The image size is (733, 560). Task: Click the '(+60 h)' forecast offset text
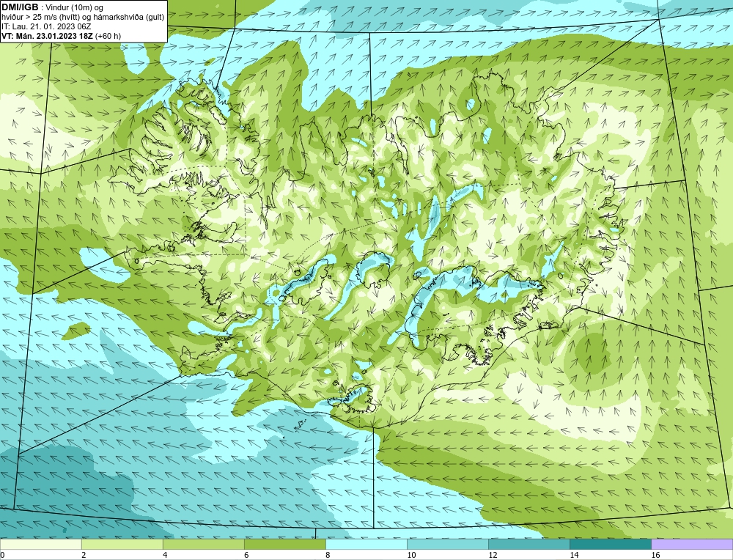pos(108,36)
